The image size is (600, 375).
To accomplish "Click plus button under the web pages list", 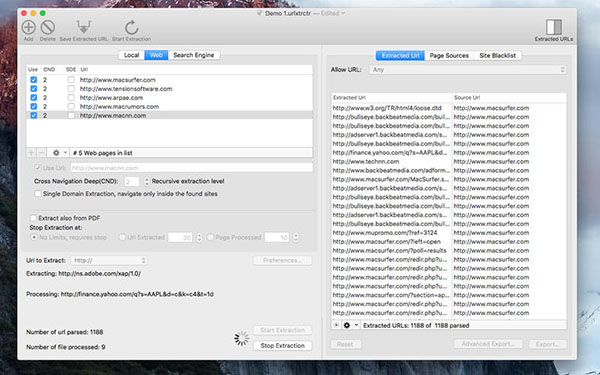I will click(31, 153).
